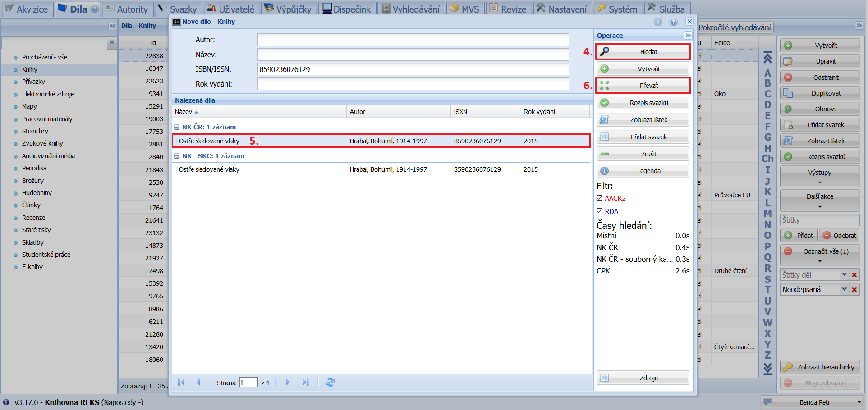The width and height of the screenshot is (868, 410).
Task: Click Duplikovat in the right panel
Action: click(x=820, y=93)
